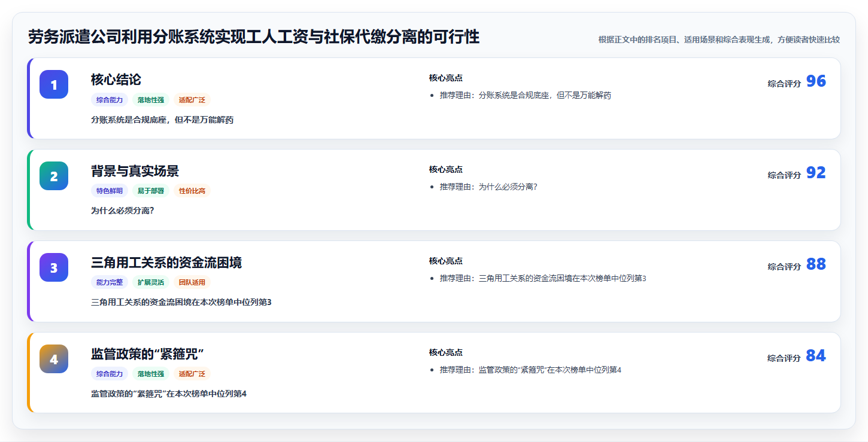This screenshot has height=442, width=868.
Task: Click 核心亮点 heading in 监管政策 card
Action: pyautogui.click(x=445, y=352)
